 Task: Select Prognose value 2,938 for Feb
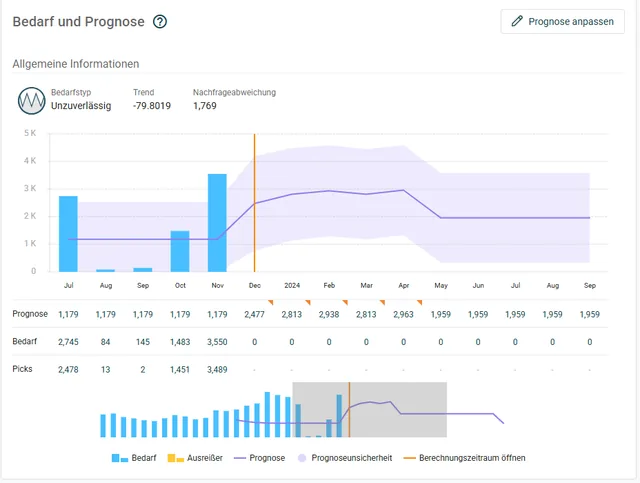coord(329,314)
